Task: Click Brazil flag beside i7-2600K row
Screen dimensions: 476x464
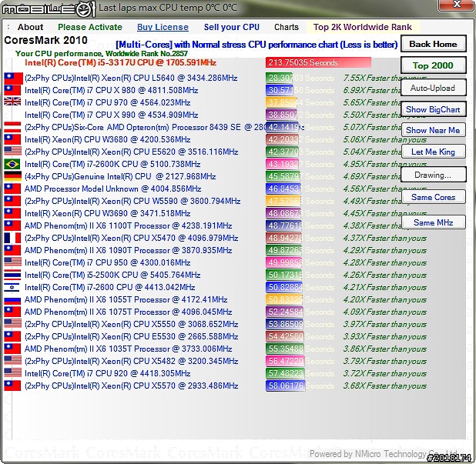Action: (x=13, y=164)
